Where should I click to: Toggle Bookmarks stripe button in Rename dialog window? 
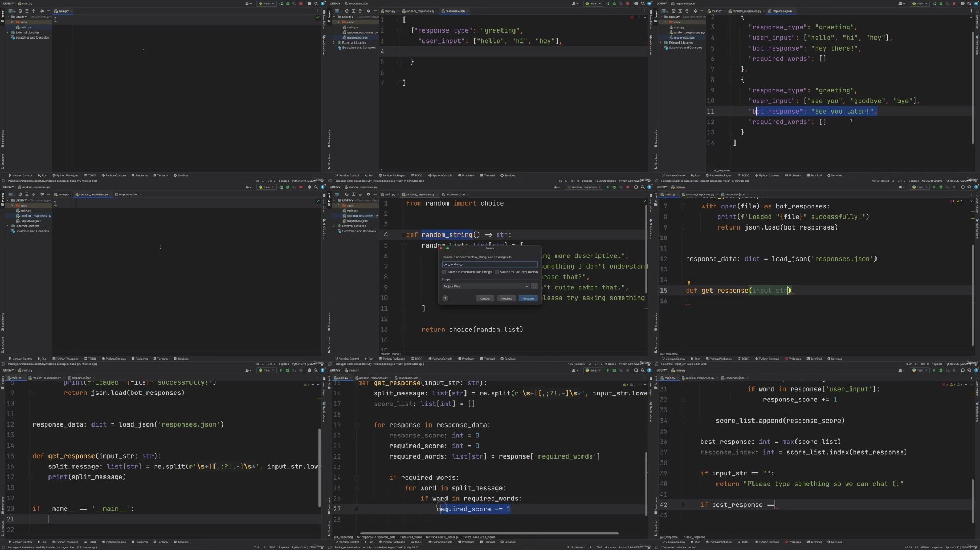[329, 321]
